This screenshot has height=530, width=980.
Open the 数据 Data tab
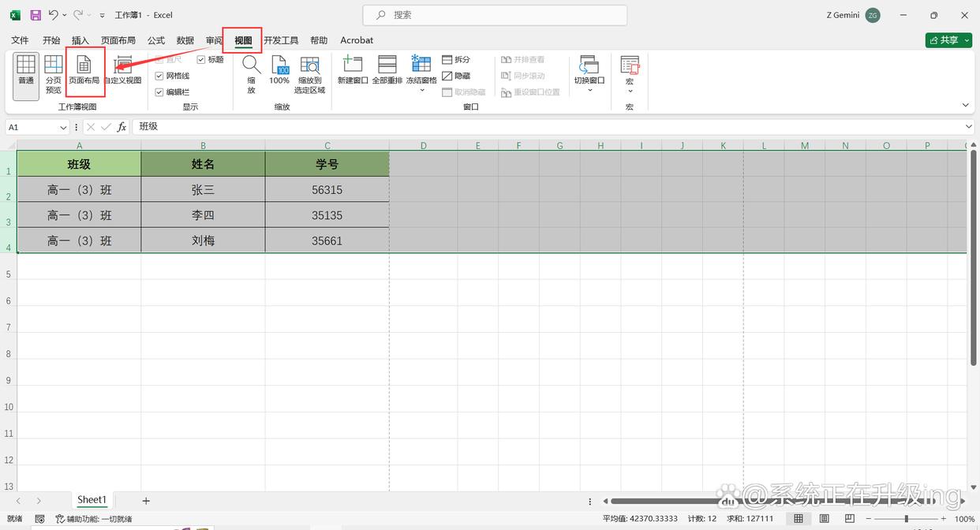(x=185, y=40)
